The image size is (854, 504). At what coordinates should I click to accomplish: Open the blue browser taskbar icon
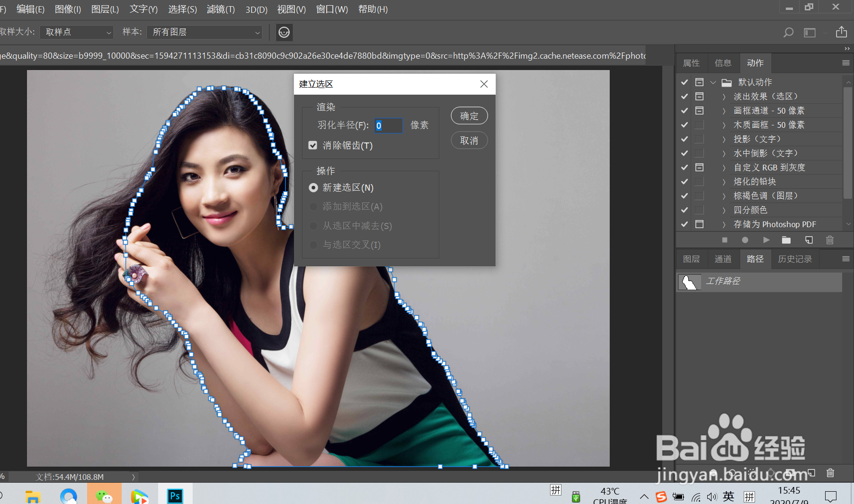[69, 496]
